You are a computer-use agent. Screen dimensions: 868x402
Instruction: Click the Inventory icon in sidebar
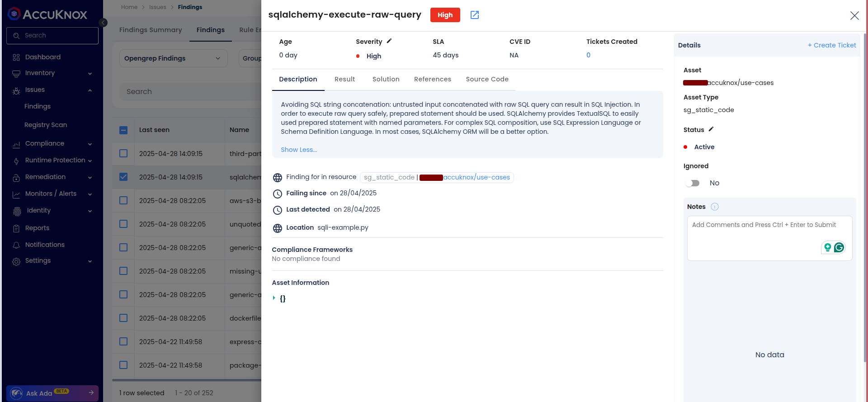pyautogui.click(x=16, y=73)
